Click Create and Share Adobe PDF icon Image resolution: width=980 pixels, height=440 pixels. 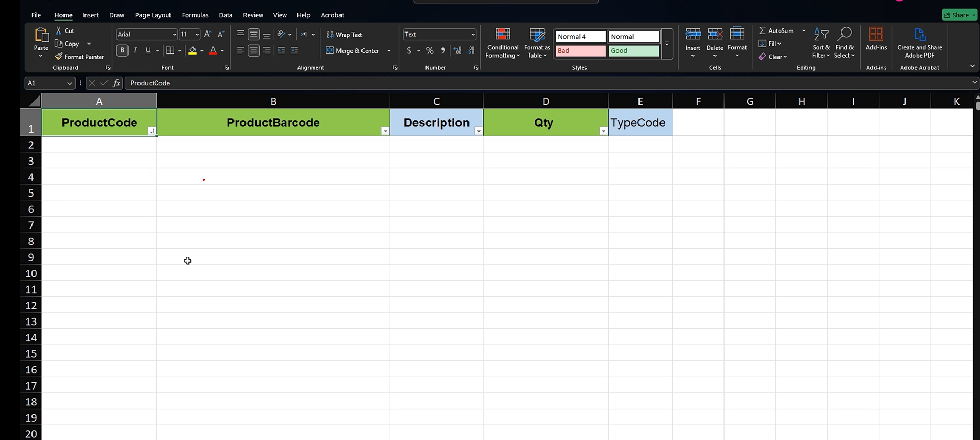(919, 35)
